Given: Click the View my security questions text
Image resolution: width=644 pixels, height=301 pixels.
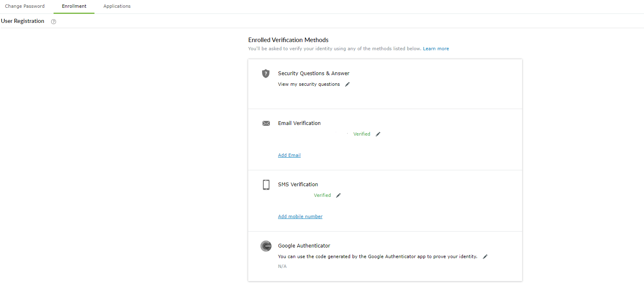Looking at the screenshot, I should click(309, 84).
